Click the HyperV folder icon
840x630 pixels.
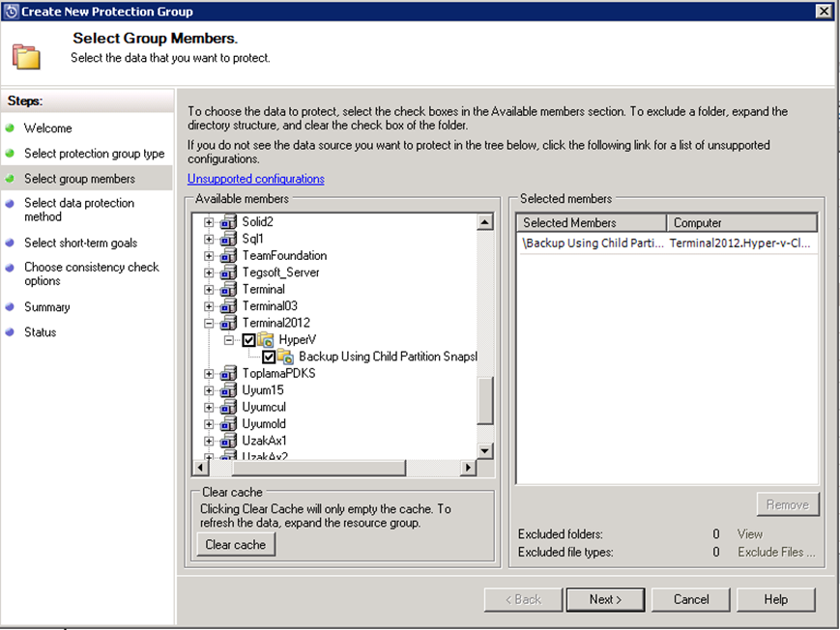coord(265,340)
